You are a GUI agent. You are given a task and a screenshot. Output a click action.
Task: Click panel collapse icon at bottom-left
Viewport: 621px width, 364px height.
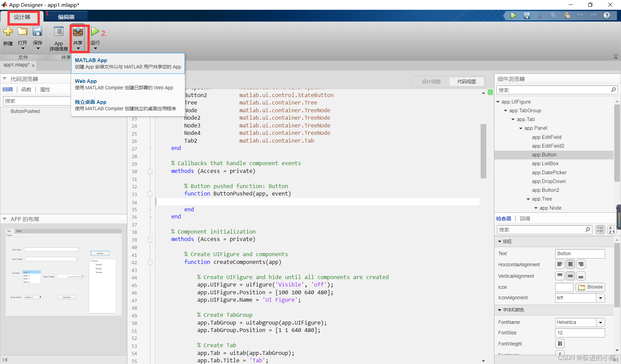pos(5,360)
